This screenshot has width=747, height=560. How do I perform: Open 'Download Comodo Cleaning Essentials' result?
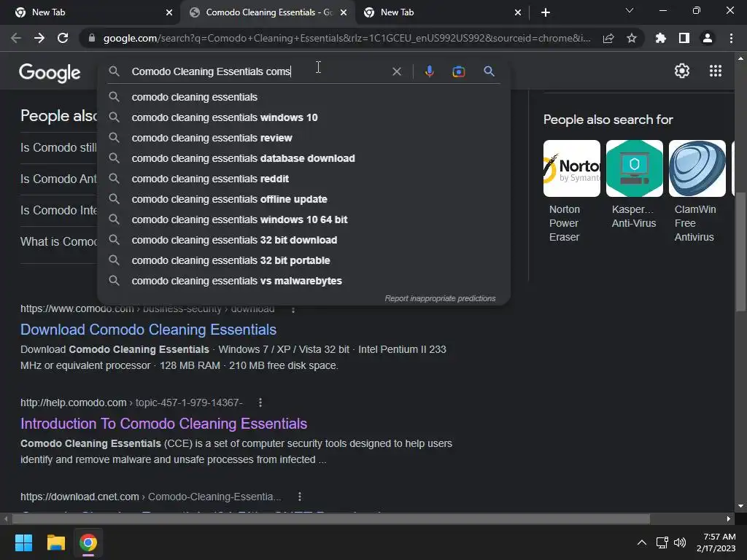148,330
